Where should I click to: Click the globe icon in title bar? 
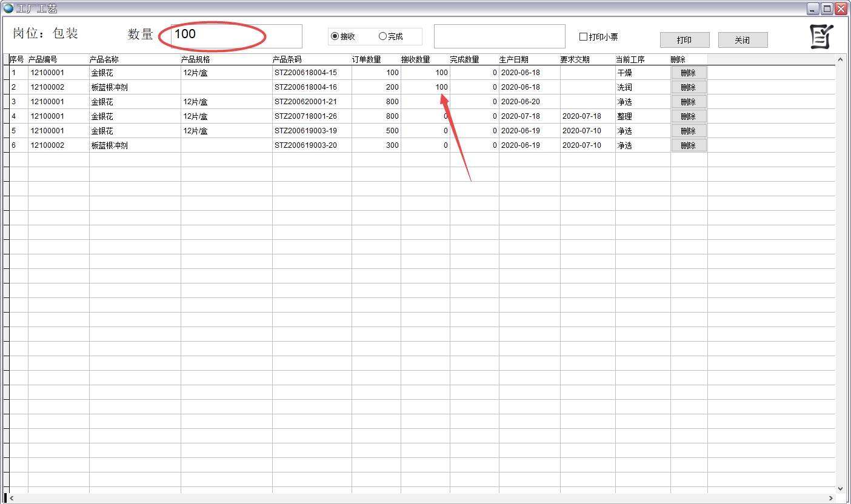pos(8,8)
